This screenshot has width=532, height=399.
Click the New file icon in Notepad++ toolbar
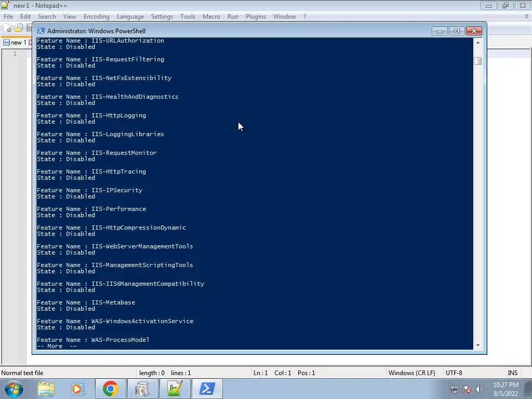click(7, 28)
